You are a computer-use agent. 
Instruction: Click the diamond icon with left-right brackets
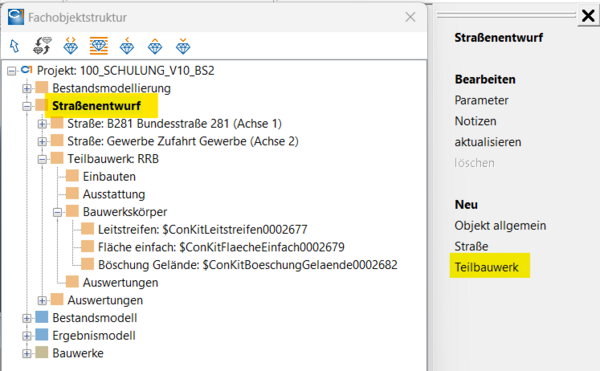(70, 46)
